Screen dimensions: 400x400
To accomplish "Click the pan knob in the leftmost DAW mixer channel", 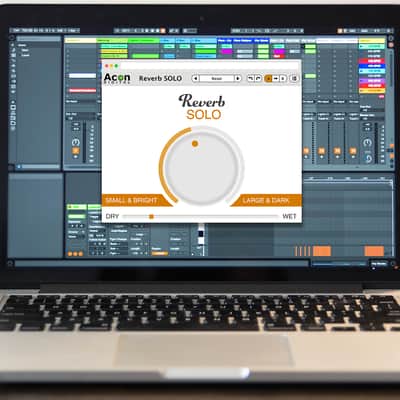I will click(x=76, y=142).
